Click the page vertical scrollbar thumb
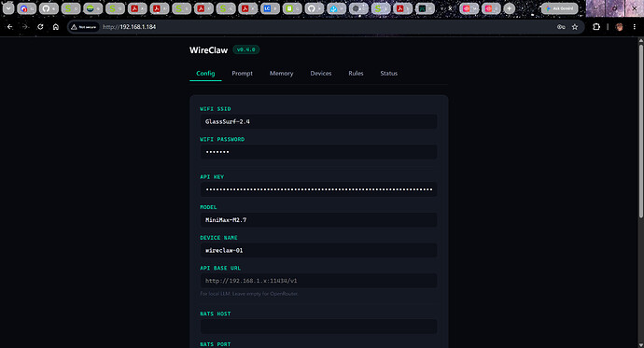Image resolution: width=644 pixels, height=348 pixels. (x=640, y=132)
